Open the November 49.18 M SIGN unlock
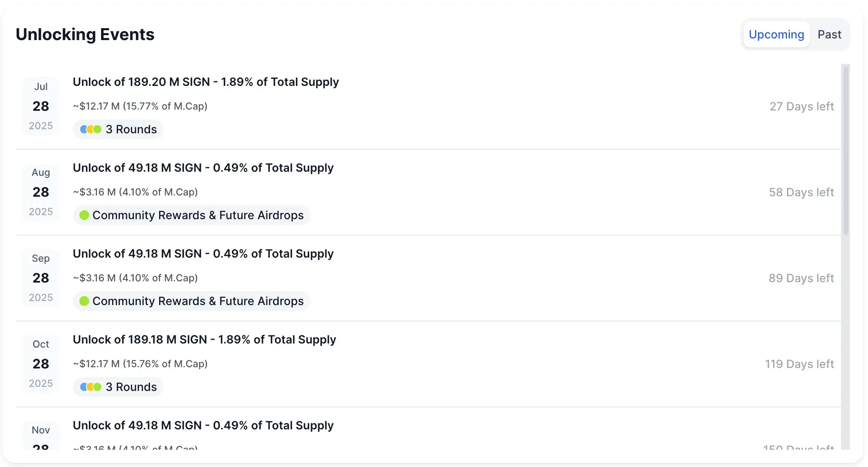The image size is (868, 467). [203, 426]
